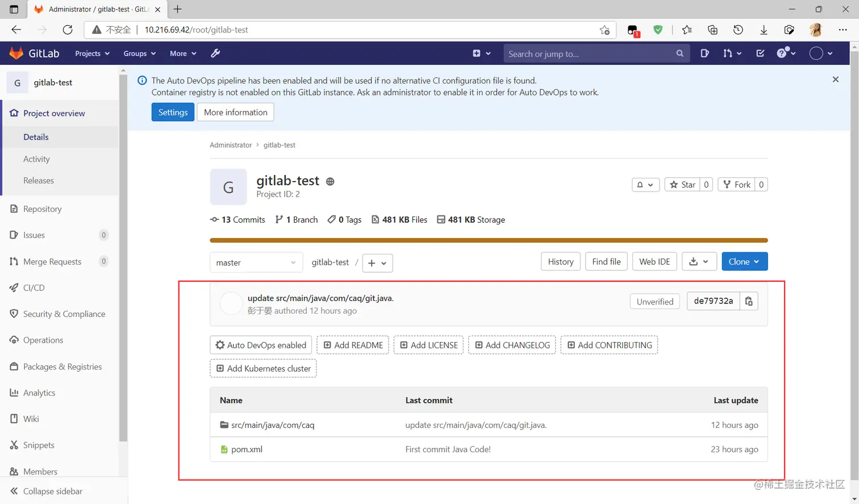Viewport: 859px width, 504px height.
Task: Open the Help menu question icon
Action: (786, 53)
